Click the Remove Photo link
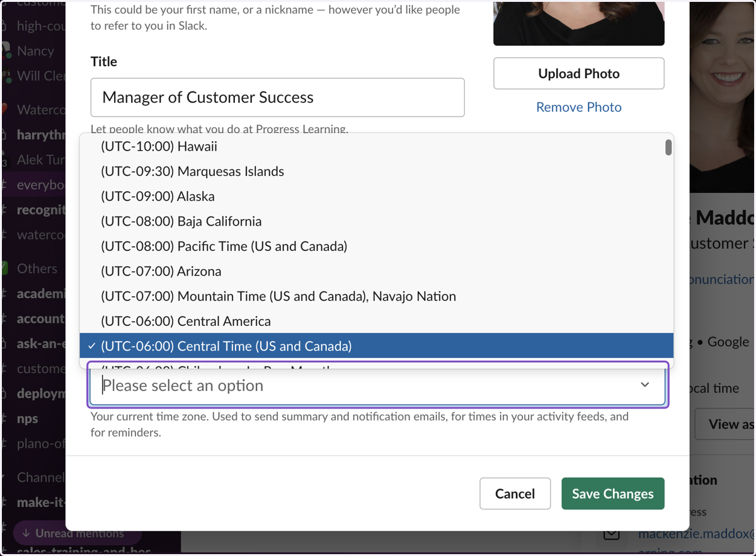Viewport: 756px width, 556px height. click(x=578, y=107)
